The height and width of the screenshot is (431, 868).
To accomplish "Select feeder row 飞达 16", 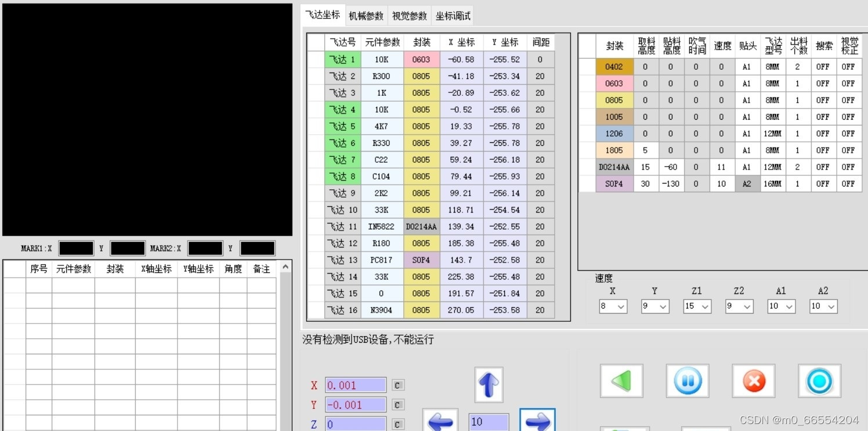I will [342, 310].
